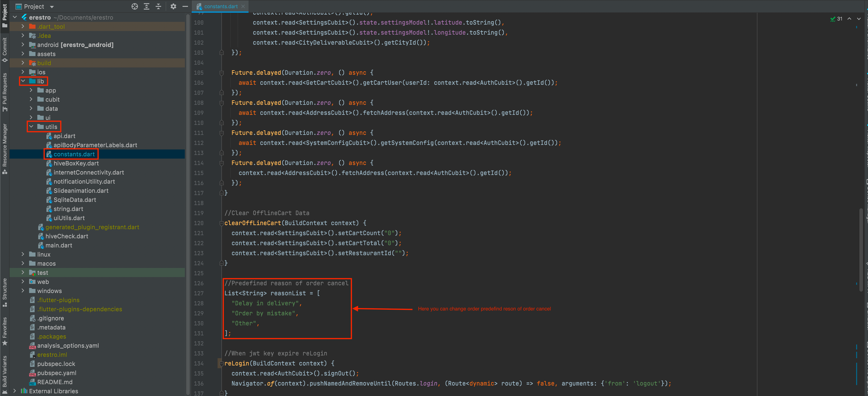The image size is (868, 396).
Task: Select hiveCheck.dart file
Action: [67, 236]
